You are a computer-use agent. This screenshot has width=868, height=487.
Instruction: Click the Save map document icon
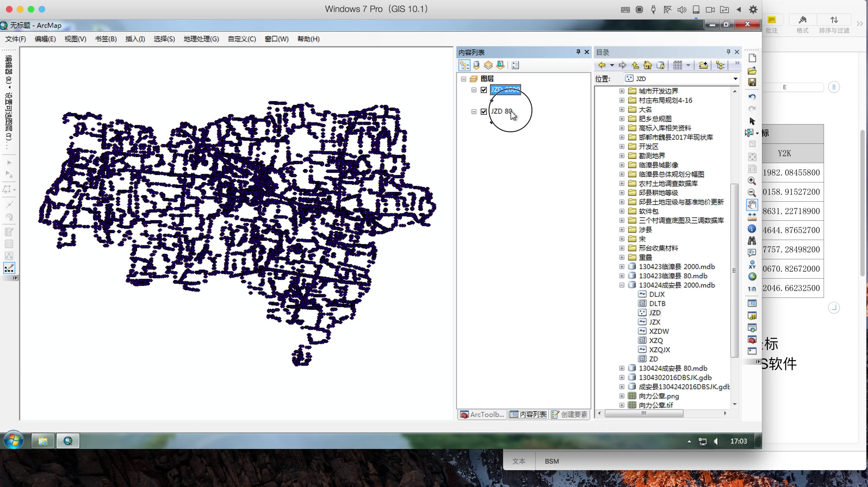(752, 82)
